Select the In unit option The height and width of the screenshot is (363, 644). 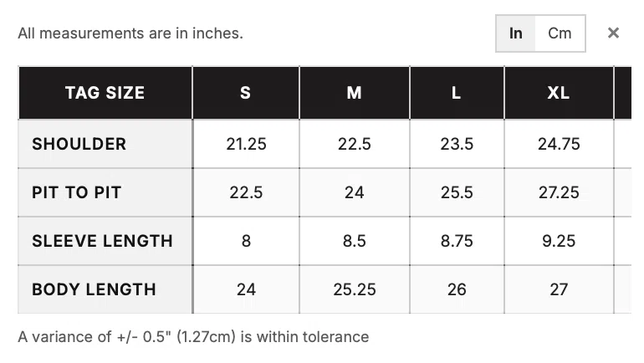click(515, 33)
